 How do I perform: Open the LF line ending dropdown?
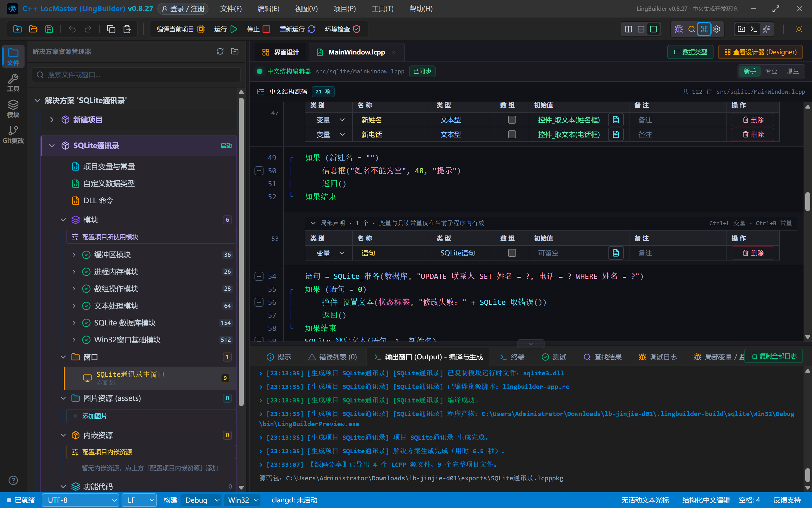click(139, 500)
